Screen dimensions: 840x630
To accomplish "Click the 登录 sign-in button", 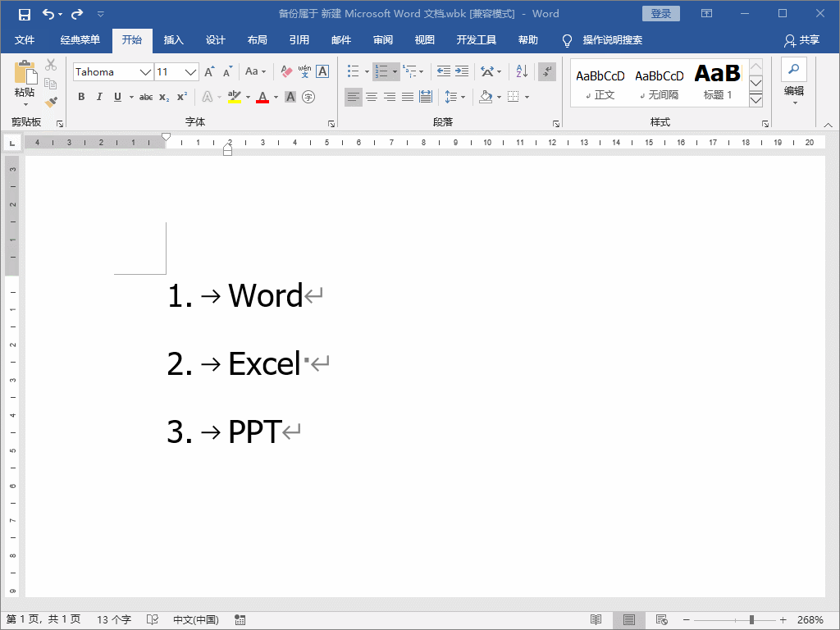I will [x=660, y=14].
